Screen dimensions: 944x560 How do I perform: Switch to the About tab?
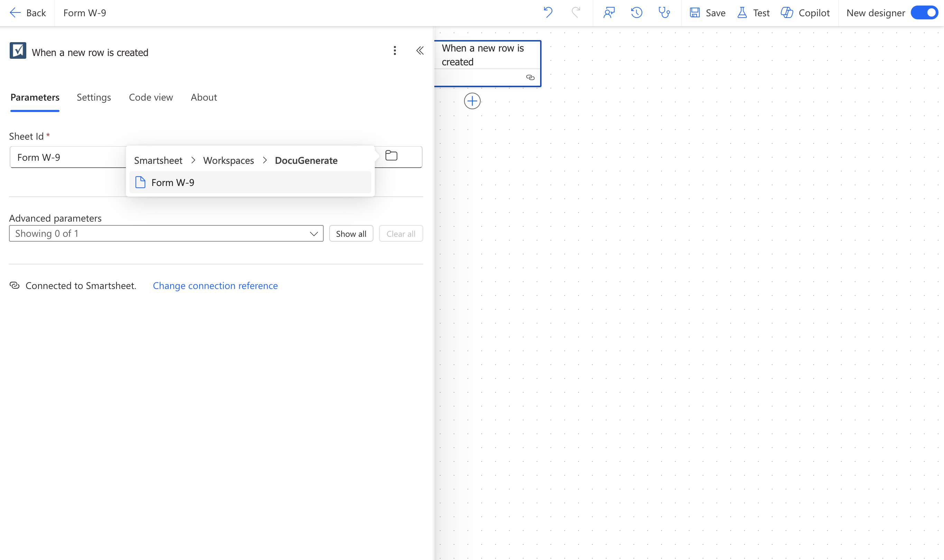[203, 97]
